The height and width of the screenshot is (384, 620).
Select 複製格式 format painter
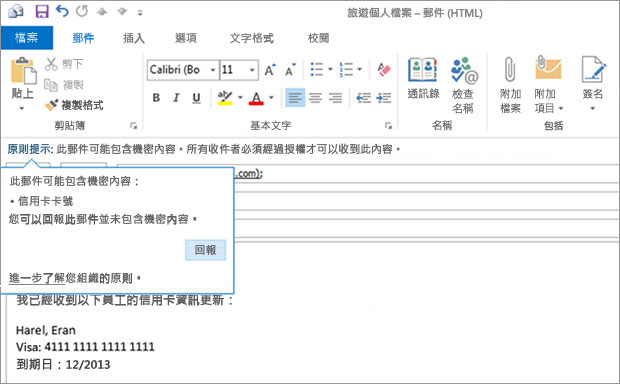74,105
